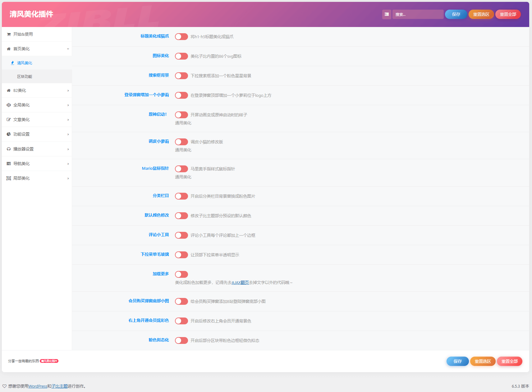
Task: Open the 区块功能 submenu item
Action: pyautogui.click(x=37, y=76)
